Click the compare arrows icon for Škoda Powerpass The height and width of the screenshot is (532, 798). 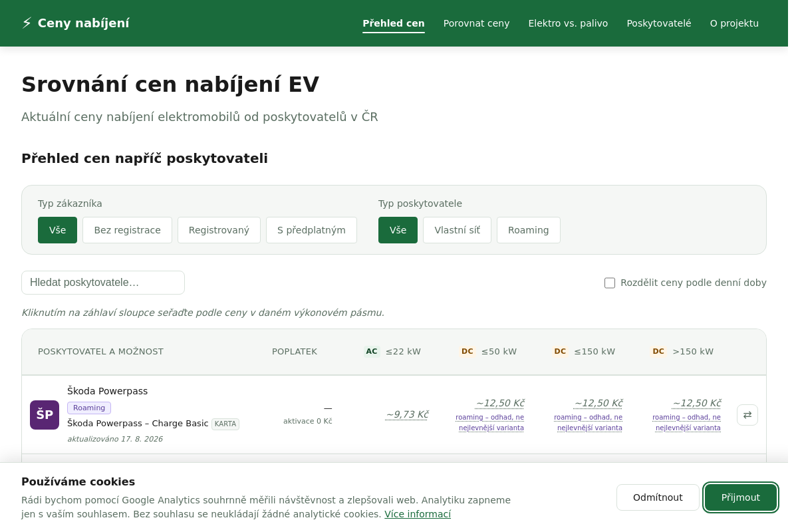tap(747, 415)
